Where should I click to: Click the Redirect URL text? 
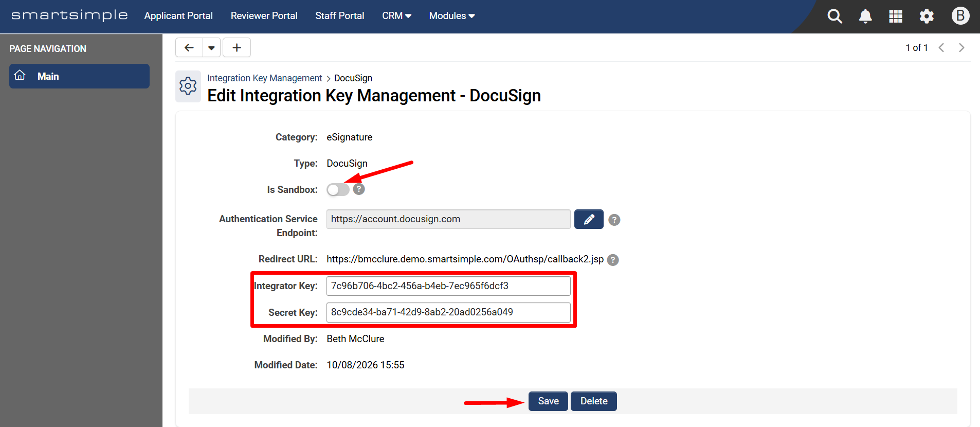465,259
